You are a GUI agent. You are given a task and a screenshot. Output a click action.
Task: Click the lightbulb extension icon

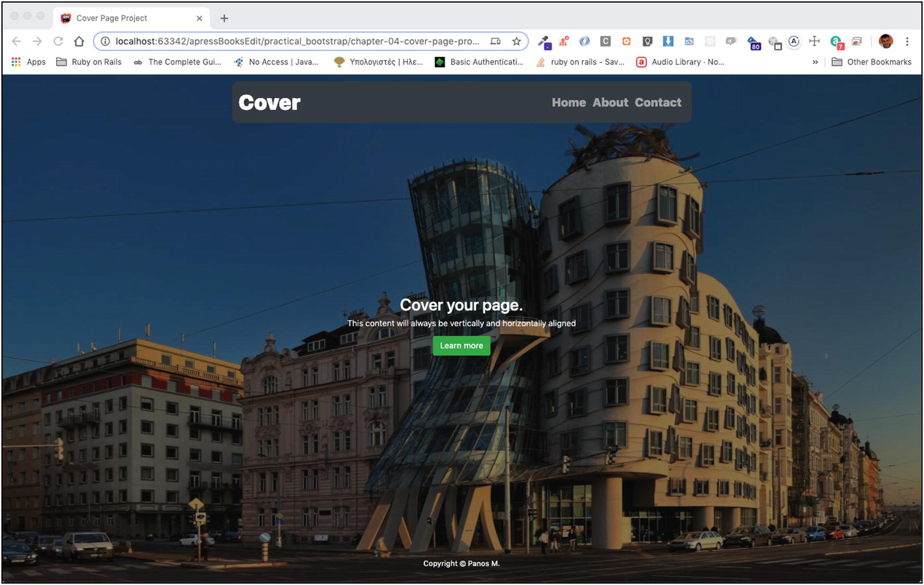tap(647, 41)
